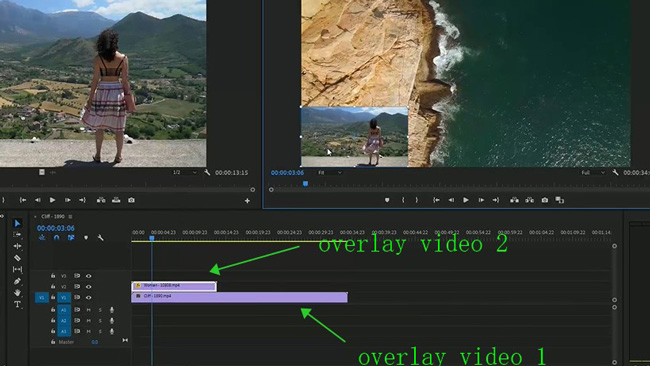
Task: Toggle lock on track V3
Action: 53,276
